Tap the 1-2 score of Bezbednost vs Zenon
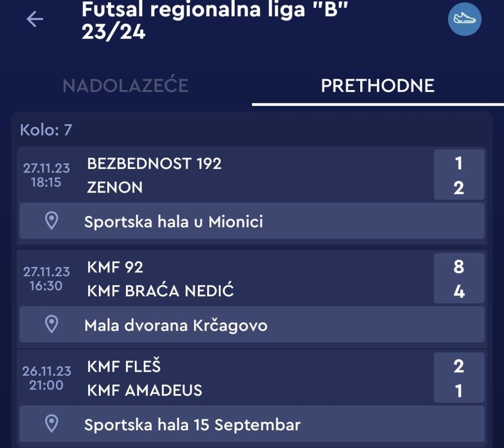This screenshot has height=448, width=504. tap(459, 175)
